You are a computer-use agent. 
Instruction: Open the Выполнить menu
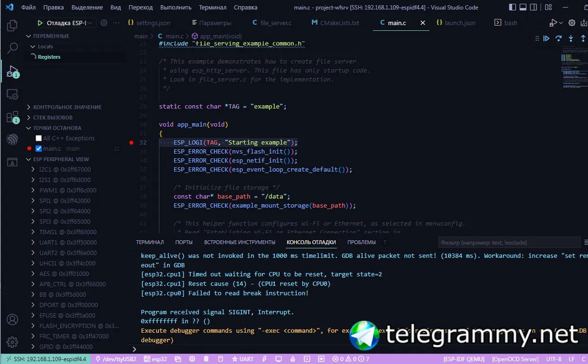tap(176, 7)
